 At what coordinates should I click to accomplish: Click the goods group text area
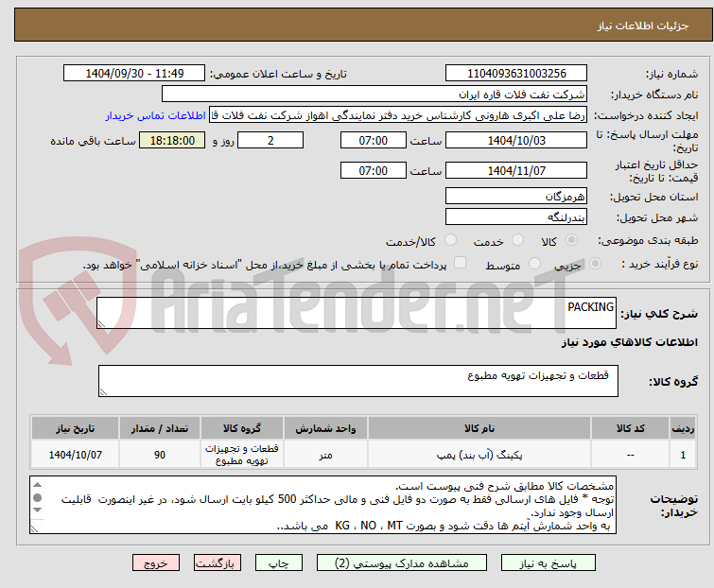[x=357, y=381]
